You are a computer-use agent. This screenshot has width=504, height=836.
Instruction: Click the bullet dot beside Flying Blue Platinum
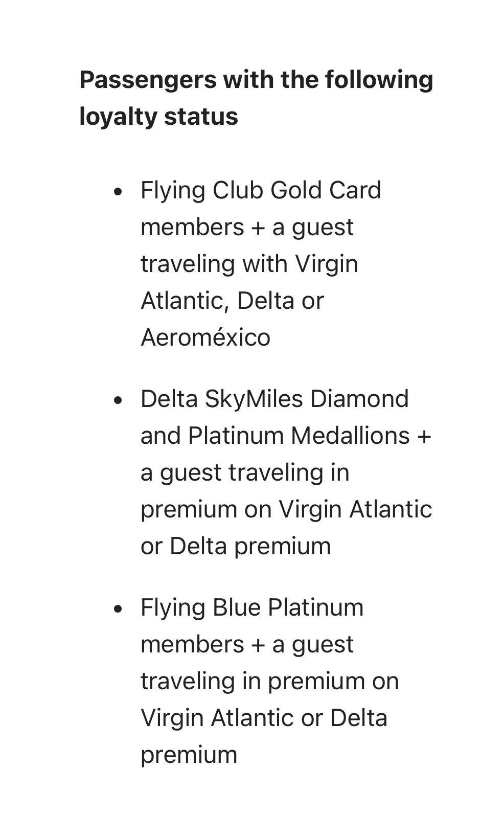[x=119, y=609]
